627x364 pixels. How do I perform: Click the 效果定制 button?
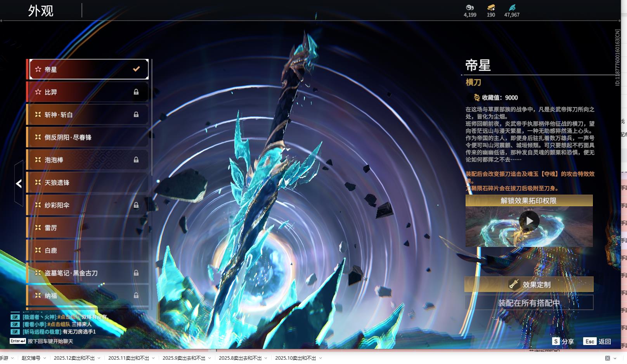[x=529, y=284]
